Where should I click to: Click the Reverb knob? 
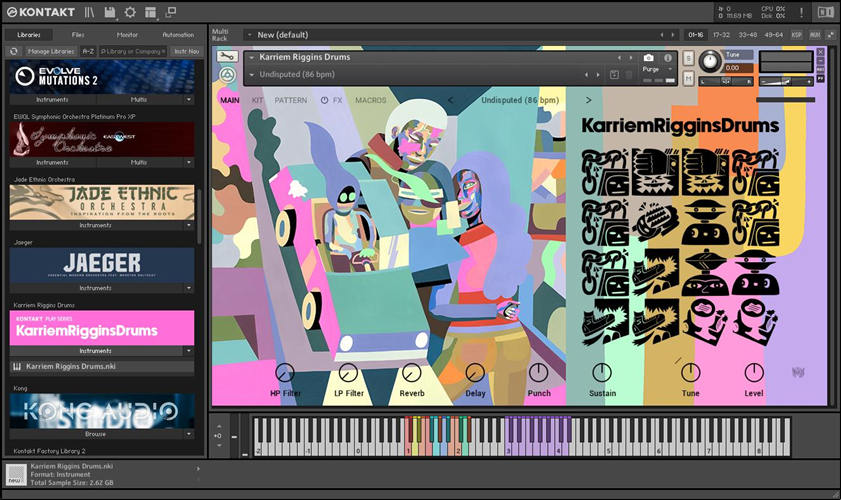point(411,374)
